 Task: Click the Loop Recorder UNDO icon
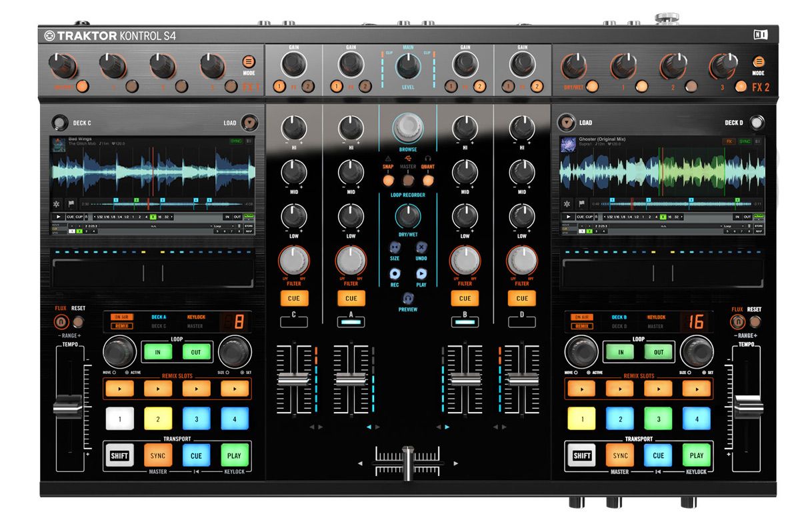[x=421, y=247]
